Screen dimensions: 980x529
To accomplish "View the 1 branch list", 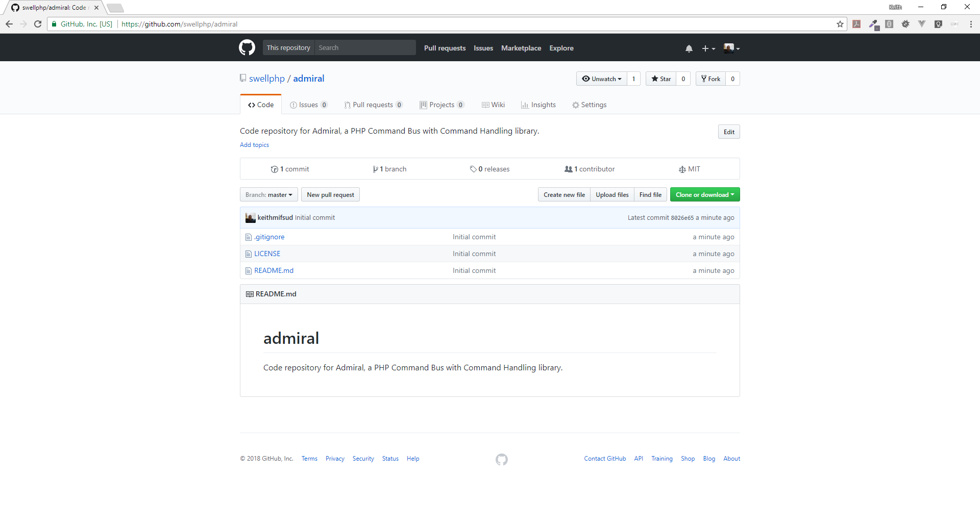I will pyautogui.click(x=389, y=169).
